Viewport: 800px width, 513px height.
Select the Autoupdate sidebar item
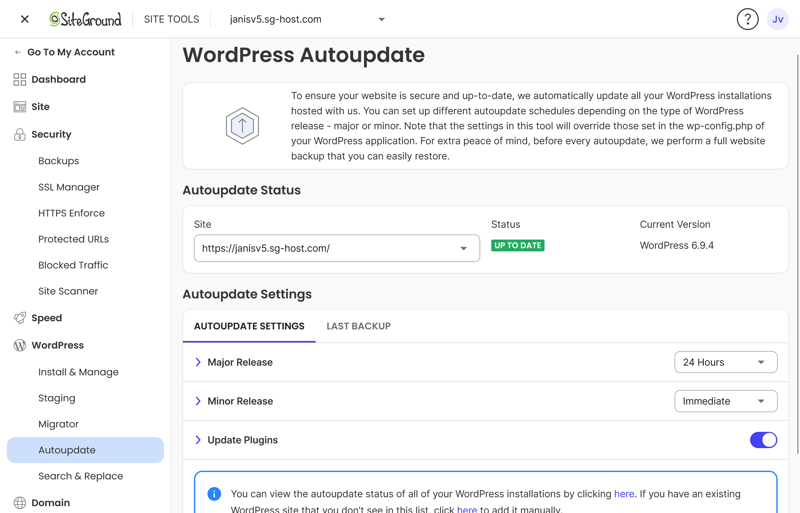coord(85,450)
